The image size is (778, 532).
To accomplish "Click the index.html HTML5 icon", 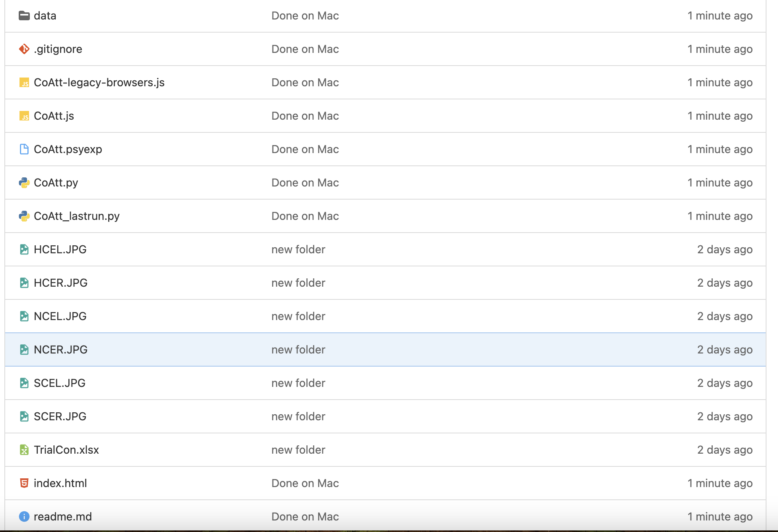I will tap(24, 483).
